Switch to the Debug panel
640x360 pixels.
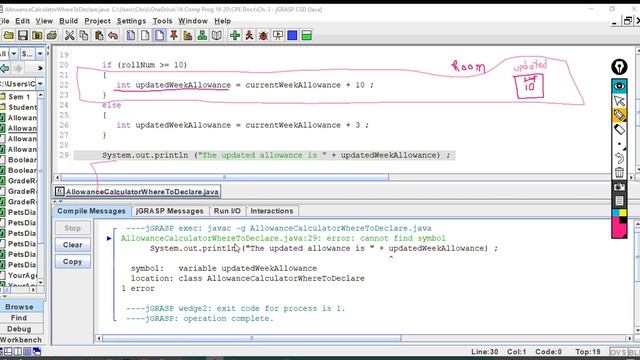coord(19,329)
